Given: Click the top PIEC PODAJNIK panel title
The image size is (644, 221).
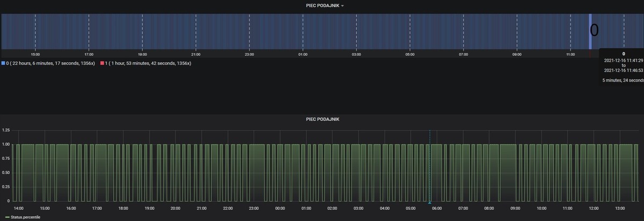Looking at the screenshot, I should coord(321,5).
